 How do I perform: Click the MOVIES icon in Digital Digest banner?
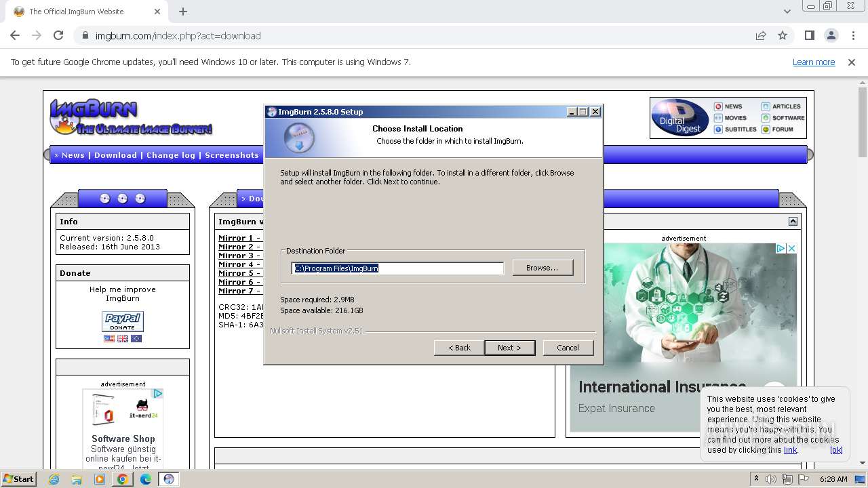tap(718, 118)
